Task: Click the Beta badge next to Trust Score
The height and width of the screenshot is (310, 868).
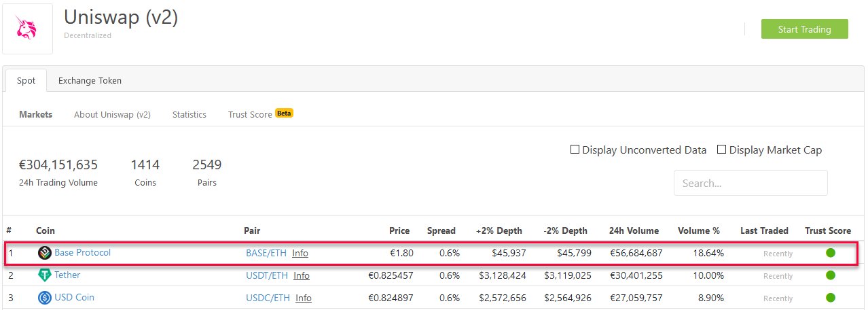Action: click(x=284, y=114)
